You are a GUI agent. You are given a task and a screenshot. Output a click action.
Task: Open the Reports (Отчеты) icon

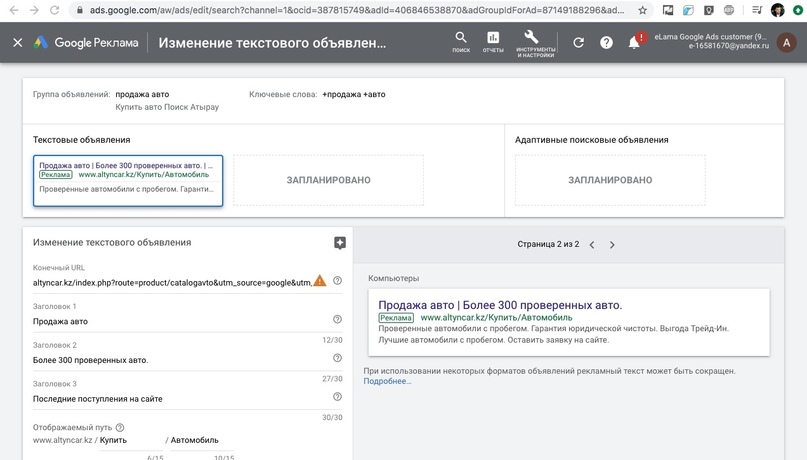493,42
